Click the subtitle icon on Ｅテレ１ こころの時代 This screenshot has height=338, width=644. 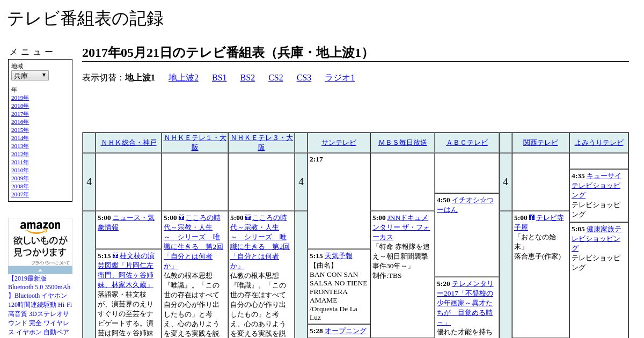(x=181, y=218)
